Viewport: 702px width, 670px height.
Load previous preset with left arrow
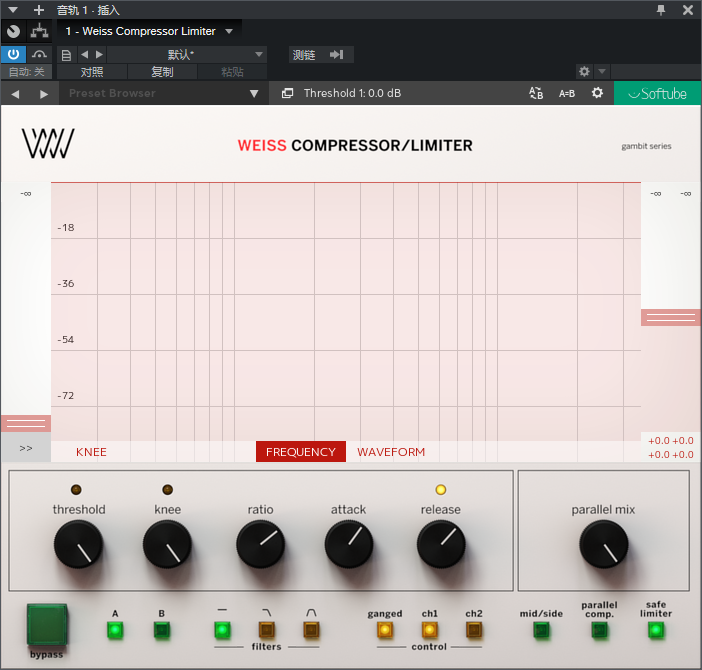pos(85,55)
